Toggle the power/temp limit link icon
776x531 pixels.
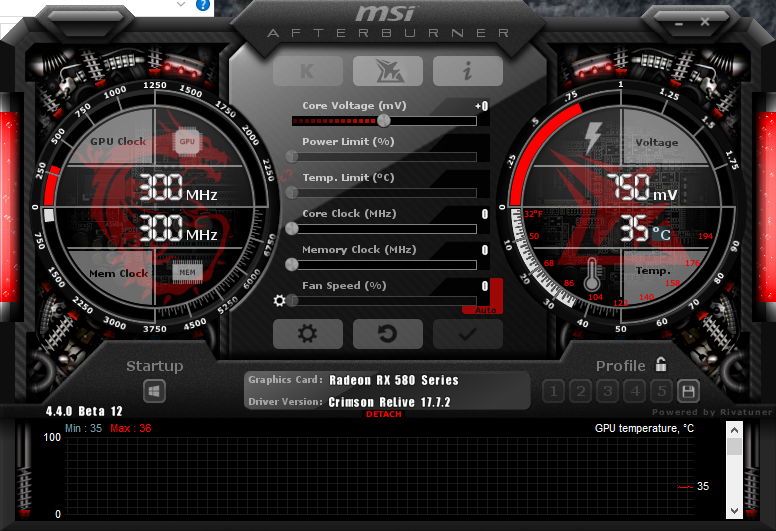286,175
